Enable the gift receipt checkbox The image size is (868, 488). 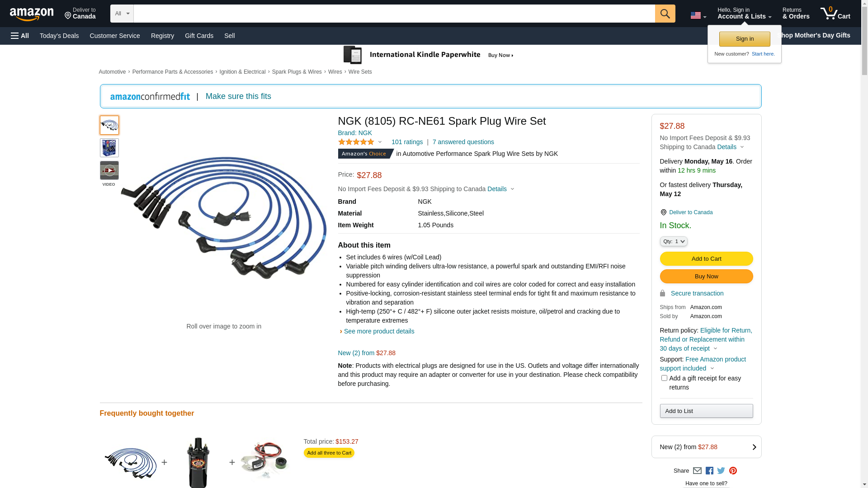point(664,378)
